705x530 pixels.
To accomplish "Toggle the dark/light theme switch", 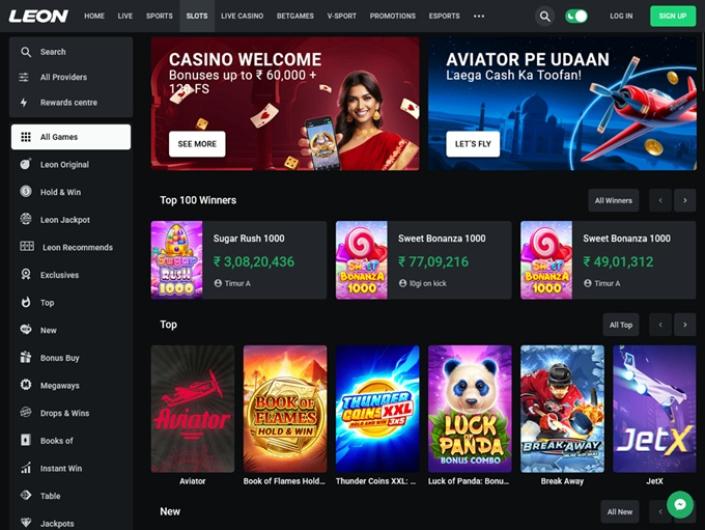I will click(576, 16).
